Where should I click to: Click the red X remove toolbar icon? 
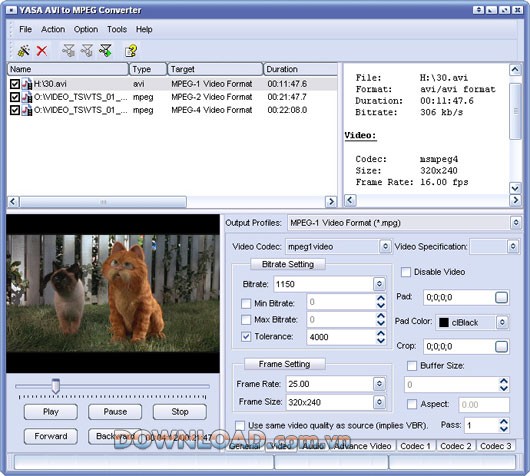(42, 51)
